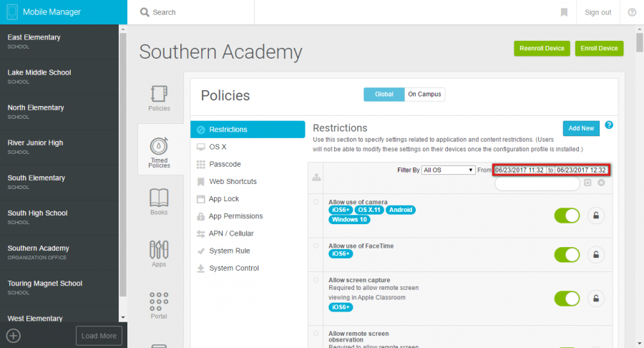Switch to the On Campus tab
The width and height of the screenshot is (644, 348).
(425, 95)
